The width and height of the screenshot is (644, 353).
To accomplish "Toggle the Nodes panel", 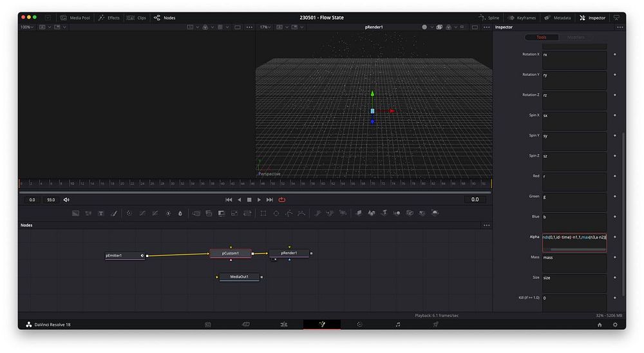I will 165,17.
